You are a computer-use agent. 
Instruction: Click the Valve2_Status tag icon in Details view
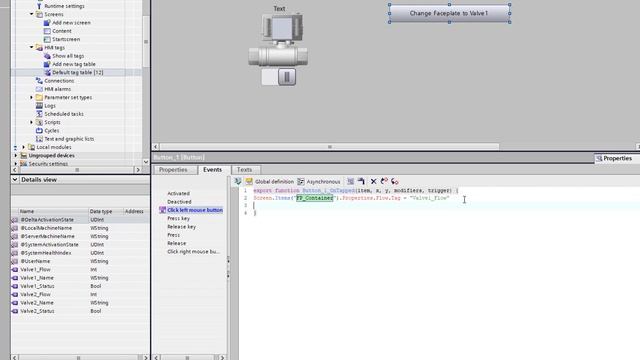pos(15,311)
